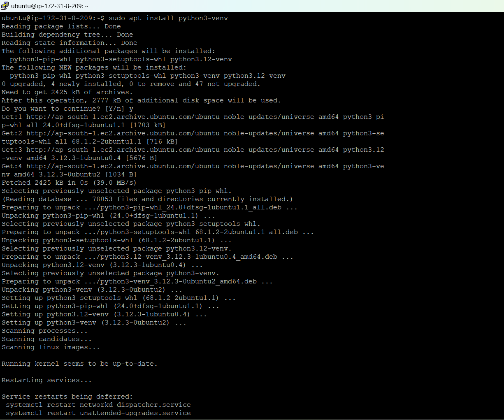Image resolution: width=504 pixels, height=420 pixels.
Task: Click the line 'Reading state information... Done'
Action: pyautogui.click(x=70, y=43)
